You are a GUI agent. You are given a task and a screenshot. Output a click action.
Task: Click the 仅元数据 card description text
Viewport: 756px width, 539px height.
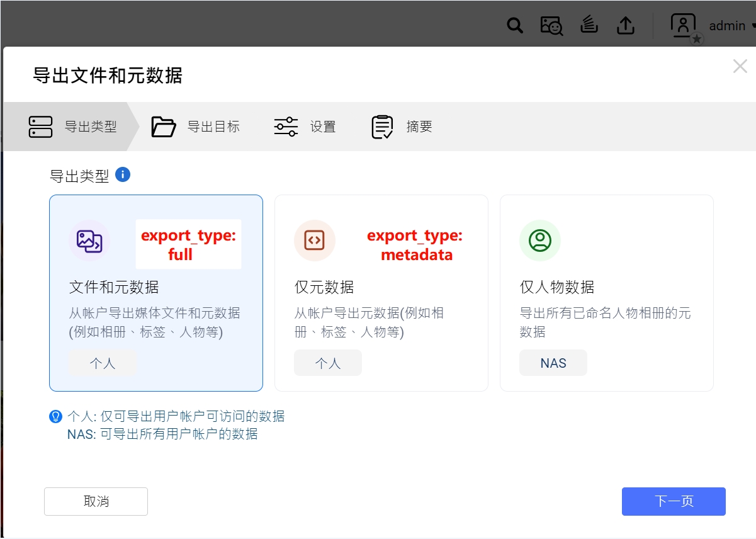(x=369, y=322)
